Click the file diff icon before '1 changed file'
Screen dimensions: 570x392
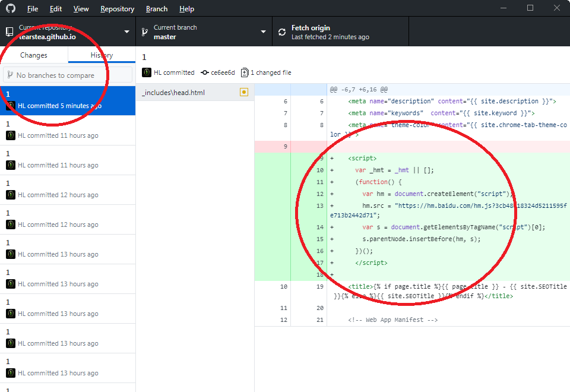click(x=245, y=72)
